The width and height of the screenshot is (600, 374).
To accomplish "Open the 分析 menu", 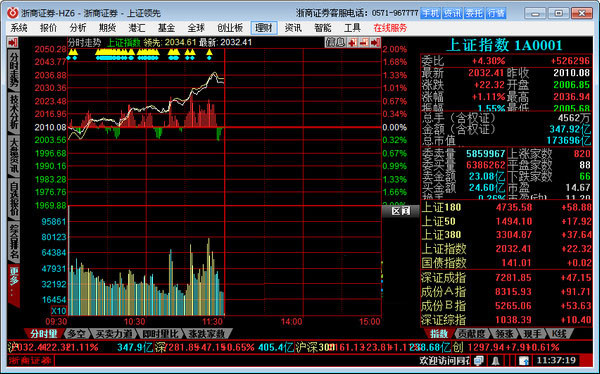I will tap(78, 28).
